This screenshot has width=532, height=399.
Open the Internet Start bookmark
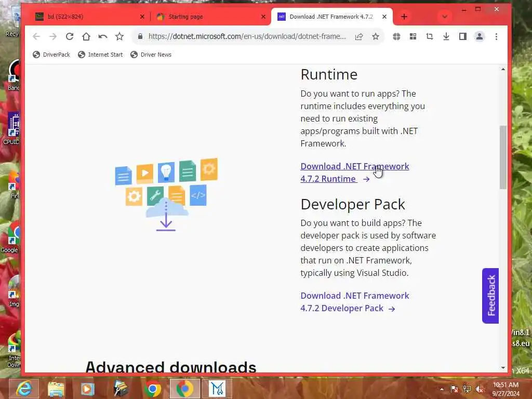click(100, 55)
